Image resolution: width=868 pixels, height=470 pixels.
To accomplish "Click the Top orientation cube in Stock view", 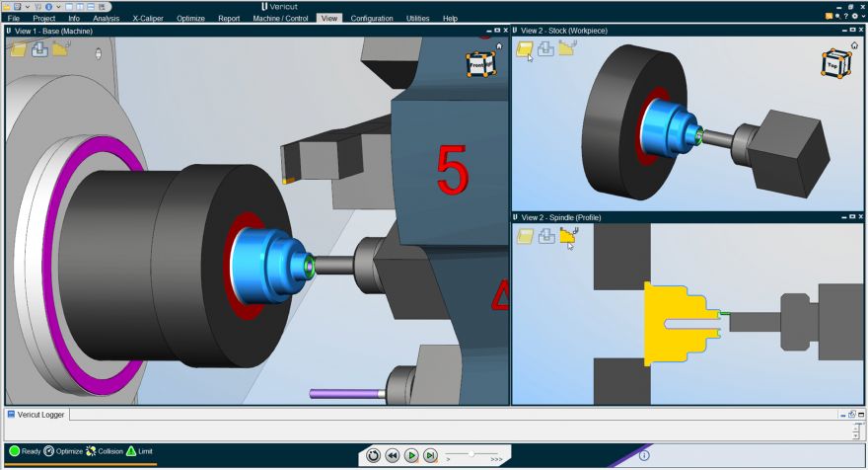I will tap(835, 64).
